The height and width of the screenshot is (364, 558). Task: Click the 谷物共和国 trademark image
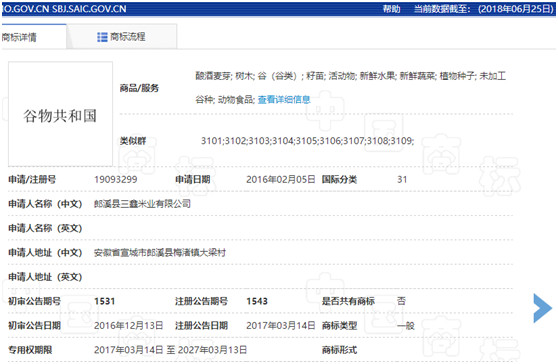(x=60, y=114)
